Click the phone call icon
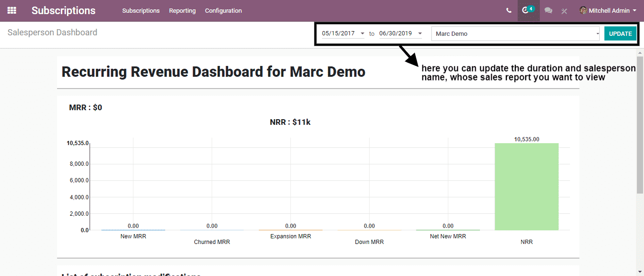The height and width of the screenshot is (276, 644). click(509, 10)
